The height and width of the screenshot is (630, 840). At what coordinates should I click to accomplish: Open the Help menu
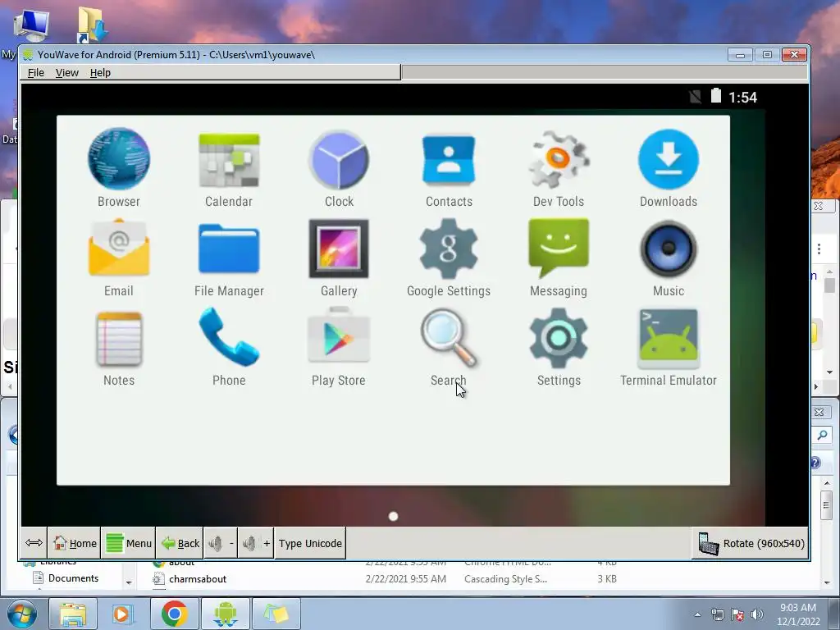[100, 72]
